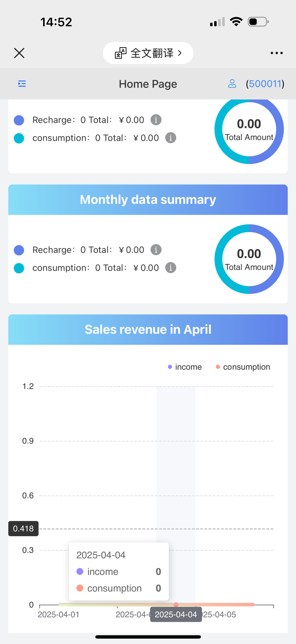
Task: Tap the full-text translate button
Action: (x=148, y=53)
